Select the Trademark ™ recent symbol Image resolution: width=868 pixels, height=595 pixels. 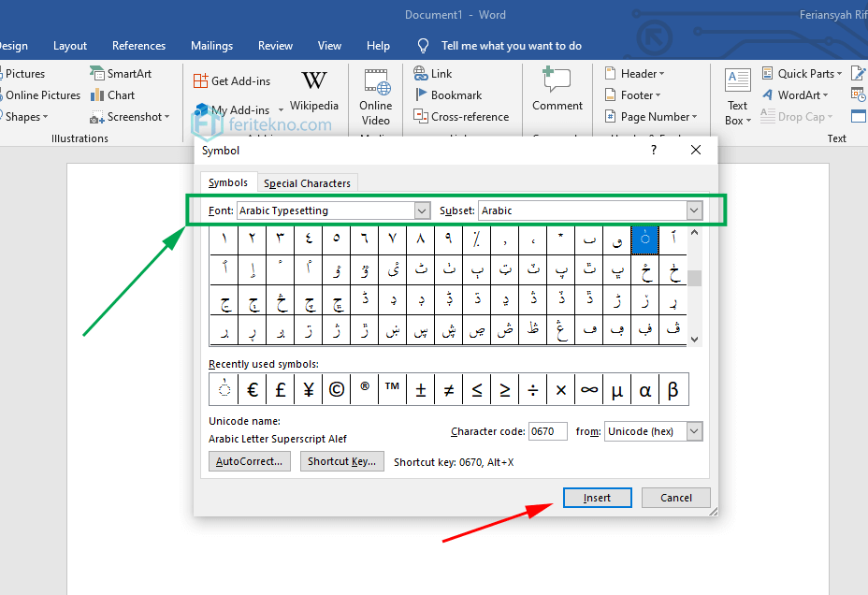pyautogui.click(x=393, y=390)
